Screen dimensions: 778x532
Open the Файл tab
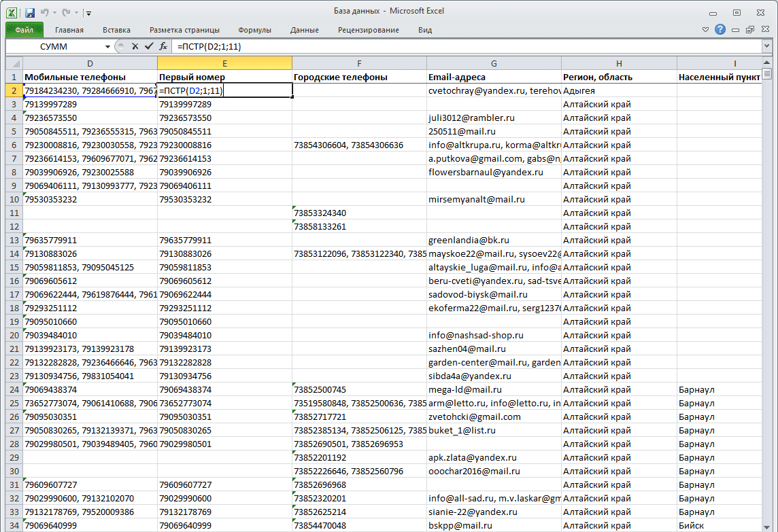[24, 30]
